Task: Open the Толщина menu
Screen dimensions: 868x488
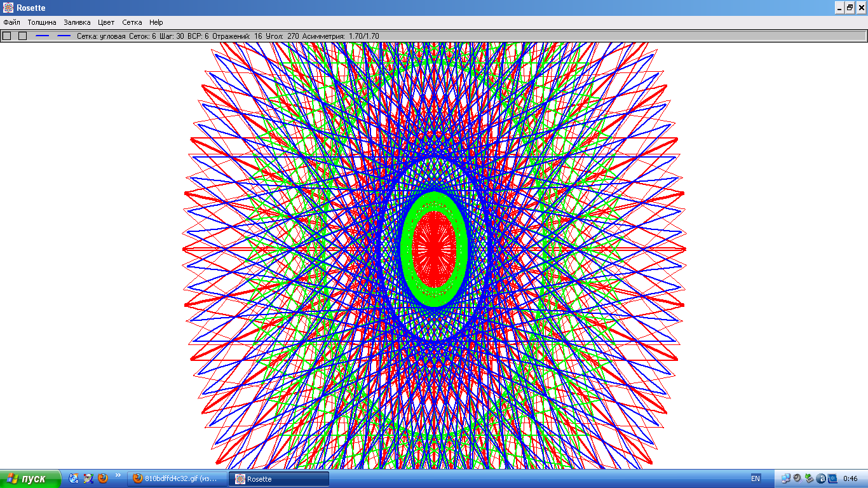Action: 42,22
